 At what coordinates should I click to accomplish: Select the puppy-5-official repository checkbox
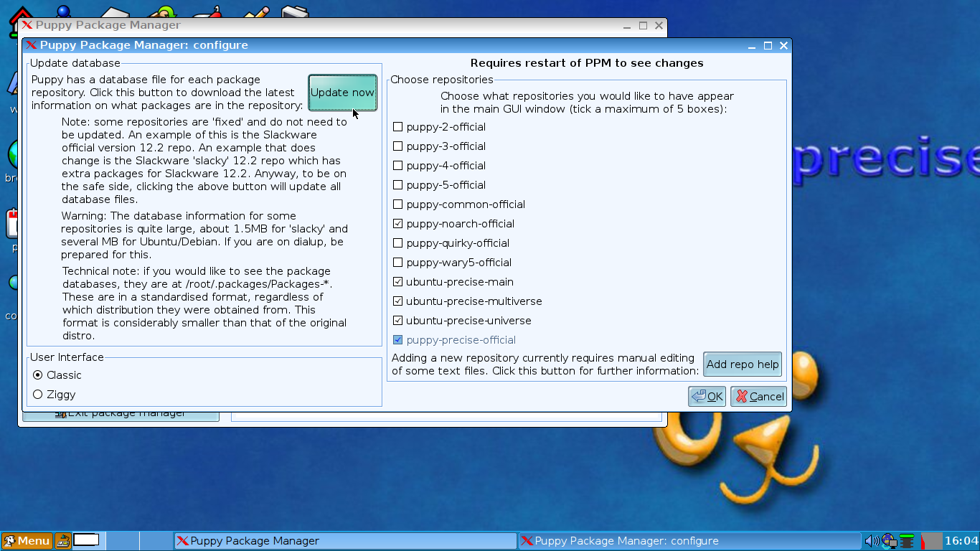coord(398,185)
